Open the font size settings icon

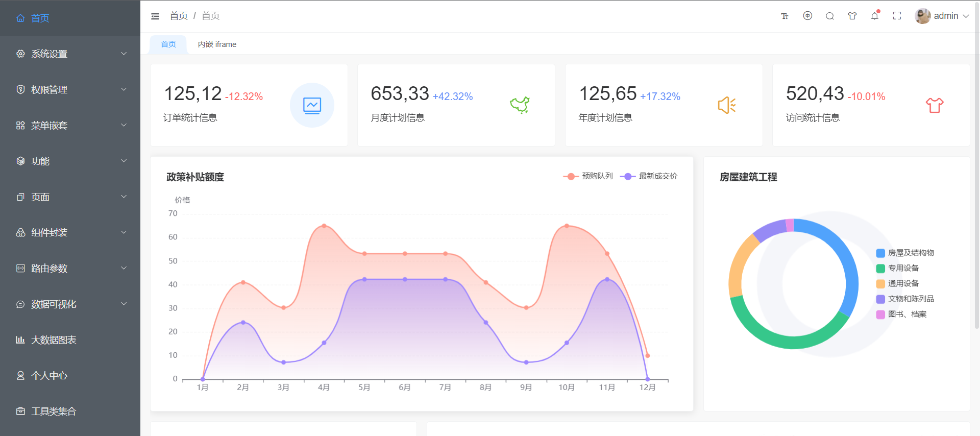pyautogui.click(x=785, y=16)
